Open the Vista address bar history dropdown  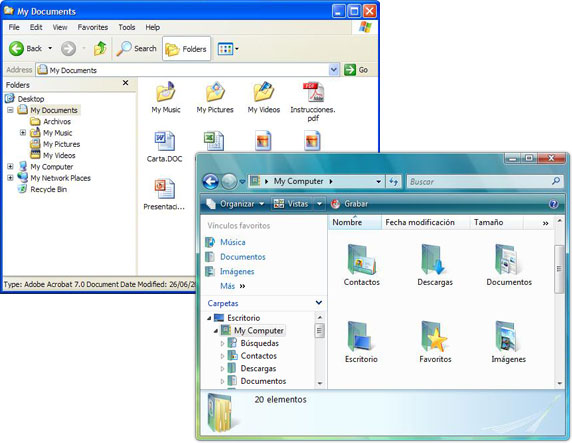pyautogui.click(x=379, y=181)
